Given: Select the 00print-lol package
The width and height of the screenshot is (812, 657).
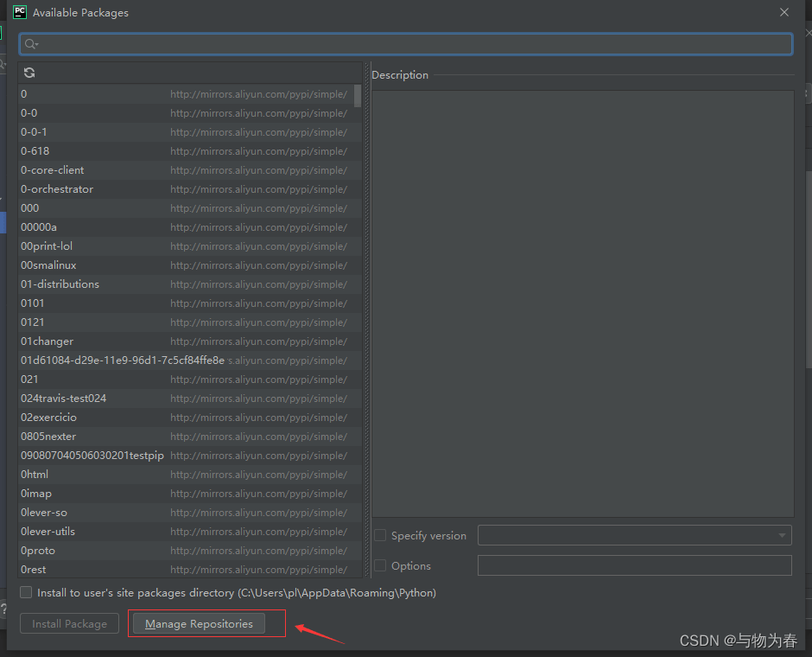Looking at the screenshot, I should click(47, 246).
